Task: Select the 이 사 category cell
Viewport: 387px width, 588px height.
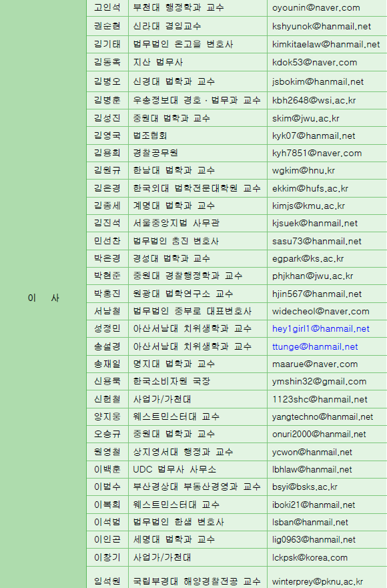Action: [43, 298]
